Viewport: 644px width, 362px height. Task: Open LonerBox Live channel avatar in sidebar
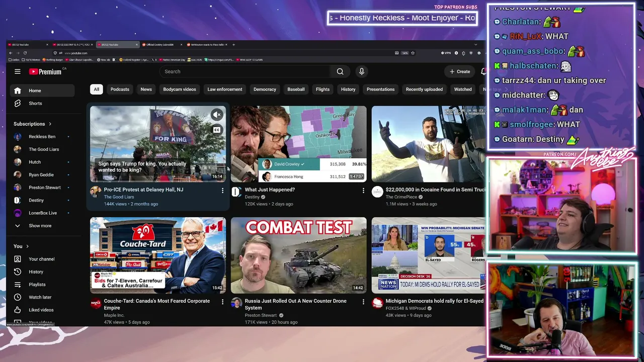[18, 213]
